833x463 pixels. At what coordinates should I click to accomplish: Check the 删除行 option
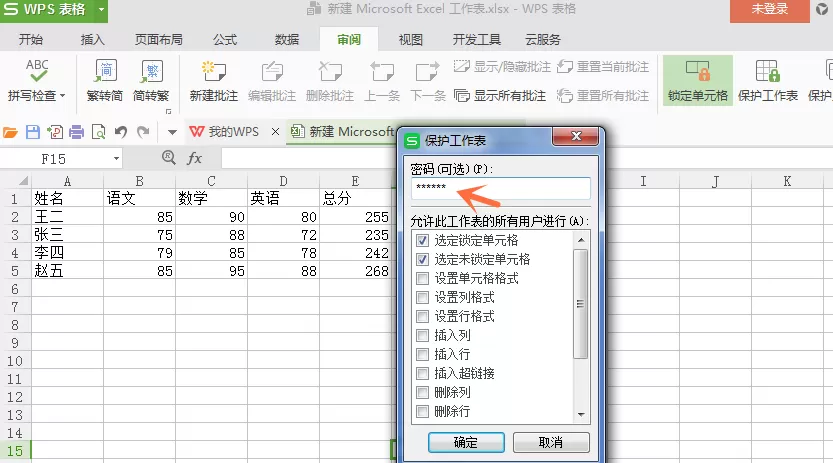point(422,411)
